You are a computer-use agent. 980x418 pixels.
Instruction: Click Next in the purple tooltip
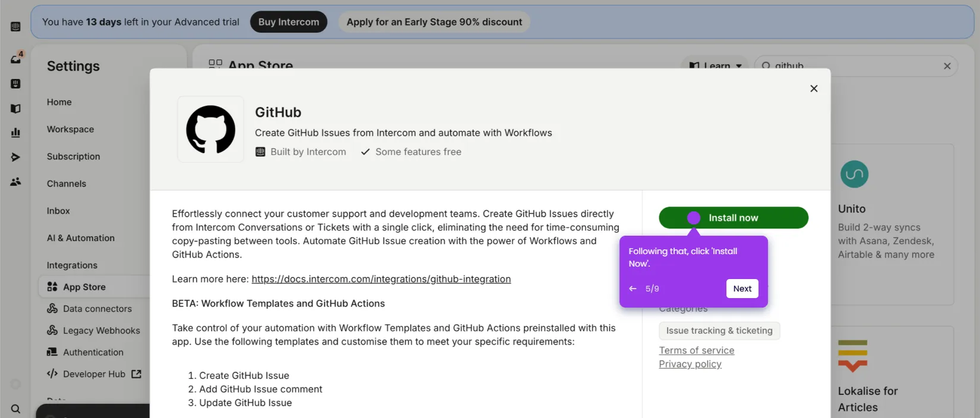(x=742, y=289)
